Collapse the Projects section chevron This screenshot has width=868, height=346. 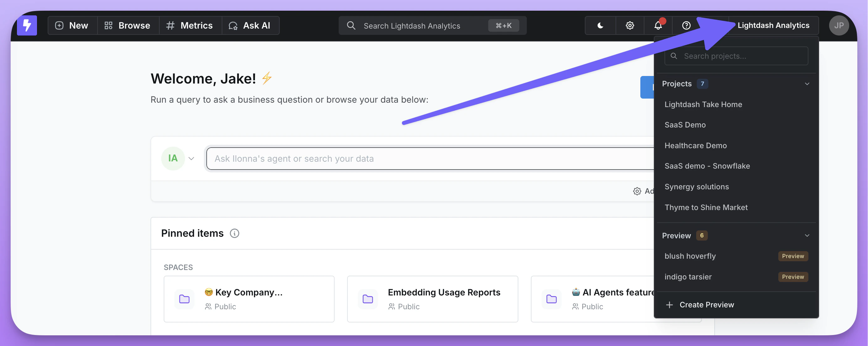coord(807,84)
